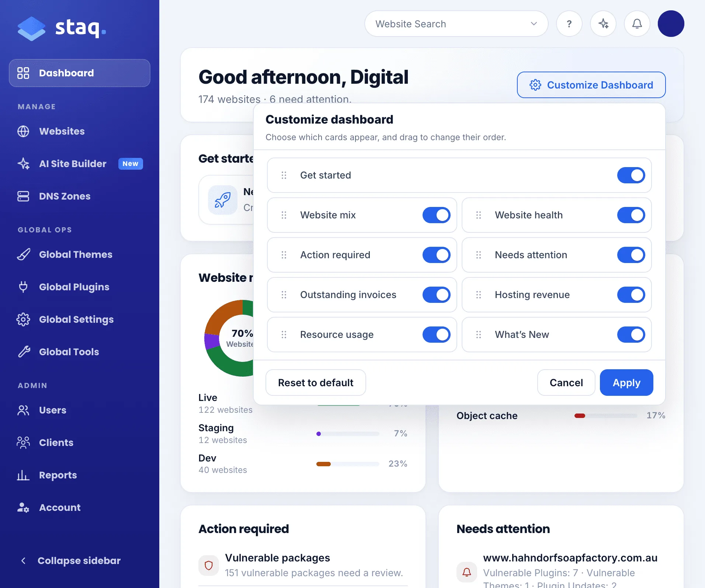The width and height of the screenshot is (705, 588).
Task: Open the user avatar circle
Action: pyautogui.click(x=671, y=24)
